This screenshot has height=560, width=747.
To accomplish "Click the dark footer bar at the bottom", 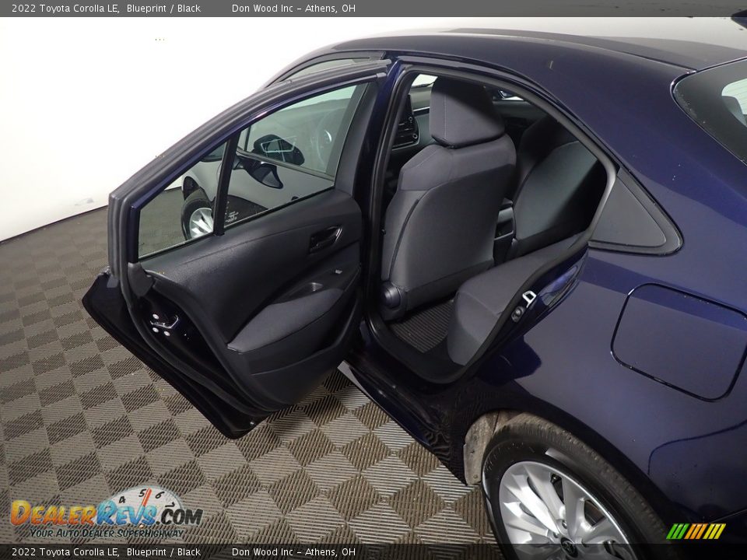I will [467, 551].
